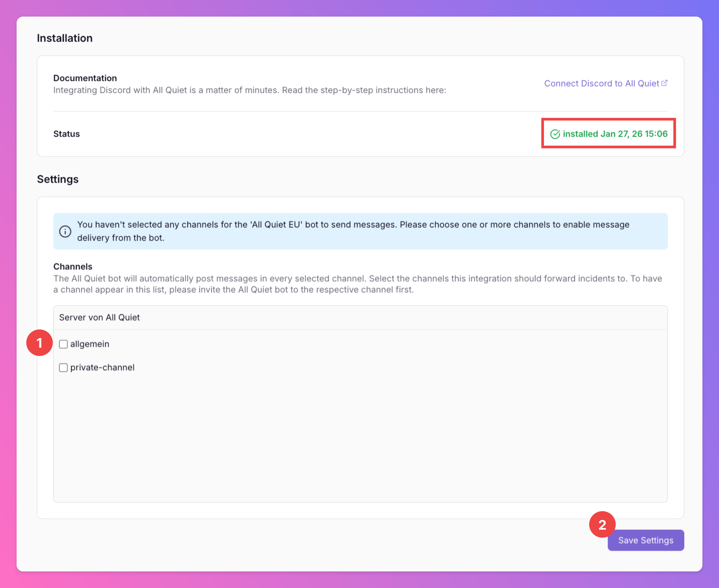Enable the allgemein channel checkbox
This screenshot has width=719, height=588.
click(x=63, y=344)
